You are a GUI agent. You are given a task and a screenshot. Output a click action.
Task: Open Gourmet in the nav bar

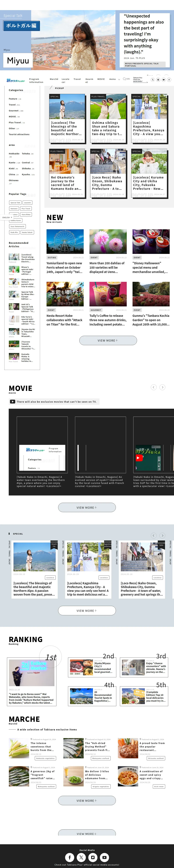click(x=89, y=81)
